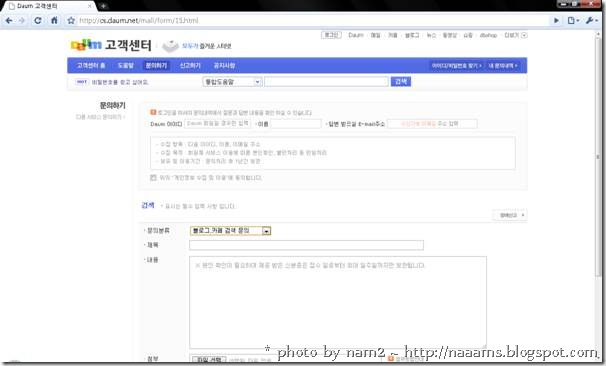Open the dbshop link in top navigation
The image size is (606, 366).
[488, 35]
